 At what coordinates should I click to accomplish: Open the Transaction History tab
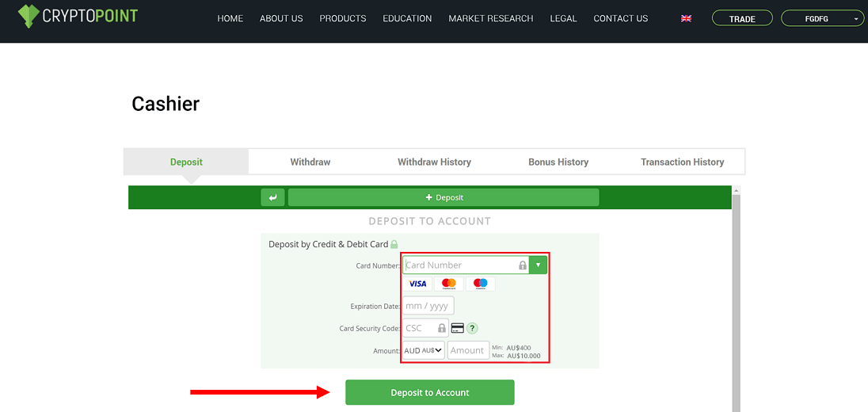[x=682, y=162]
